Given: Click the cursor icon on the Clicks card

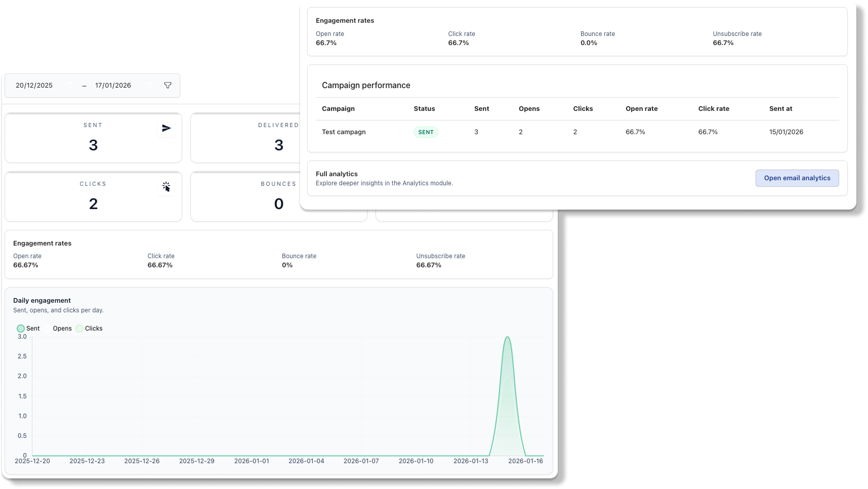Looking at the screenshot, I should 166,187.
